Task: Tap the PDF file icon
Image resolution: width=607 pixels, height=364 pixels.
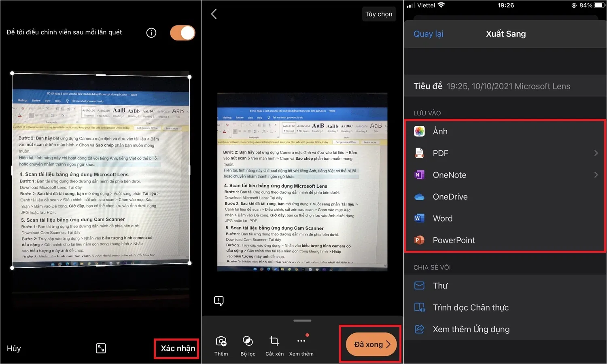Action: [419, 153]
